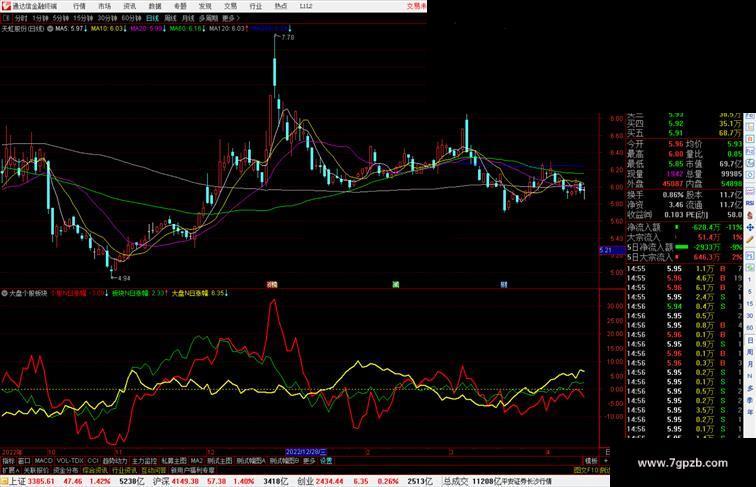
Task: Select the 主力监控 indicator tab
Action: (x=144, y=461)
